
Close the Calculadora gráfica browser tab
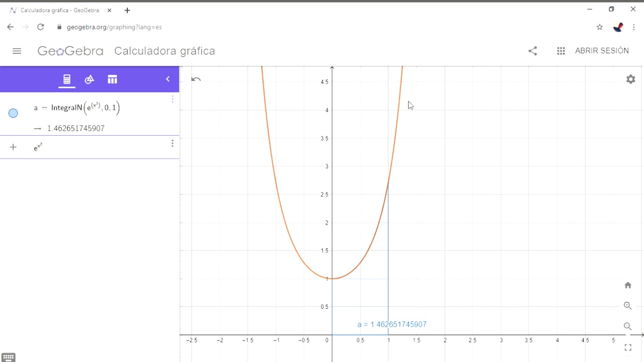click(109, 10)
